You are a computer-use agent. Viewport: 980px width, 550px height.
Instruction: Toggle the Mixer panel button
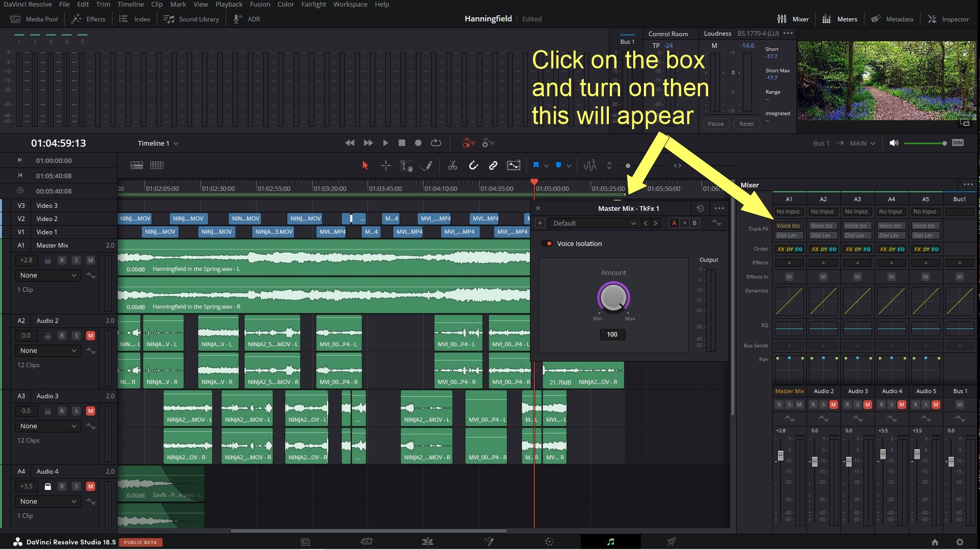coord(793,19)
